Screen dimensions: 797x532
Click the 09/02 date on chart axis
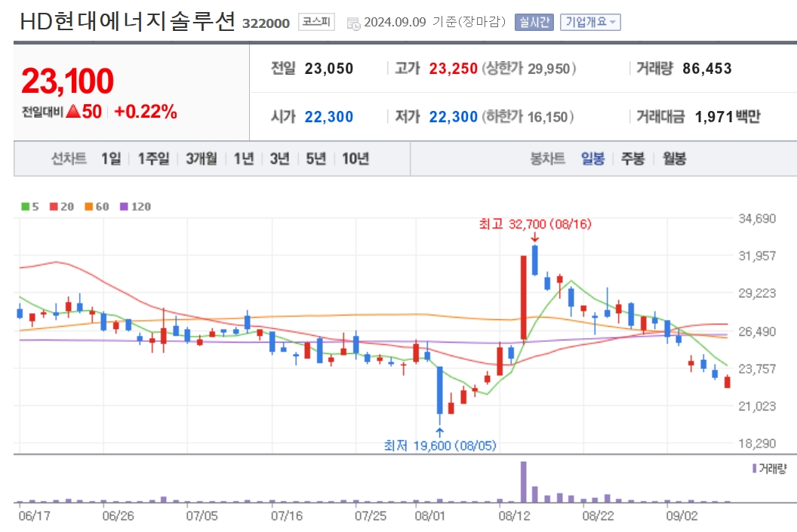point(682,515)
